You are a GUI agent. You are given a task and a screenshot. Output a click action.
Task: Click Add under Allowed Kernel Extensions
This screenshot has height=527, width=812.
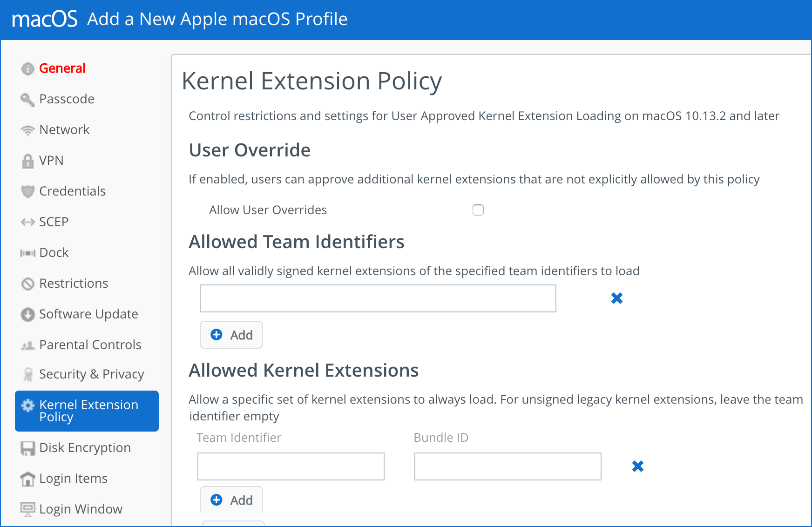(x=231, y=499)
